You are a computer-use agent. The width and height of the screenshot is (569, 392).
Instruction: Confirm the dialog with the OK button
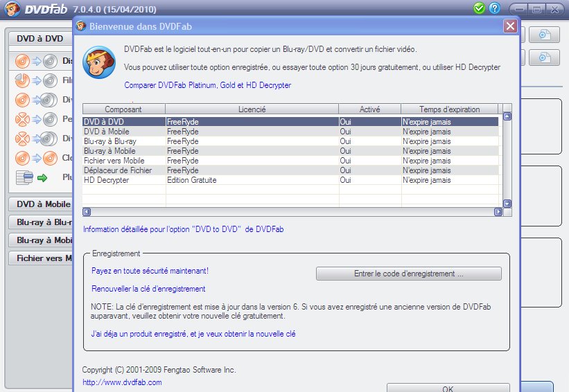coord(448,388)
